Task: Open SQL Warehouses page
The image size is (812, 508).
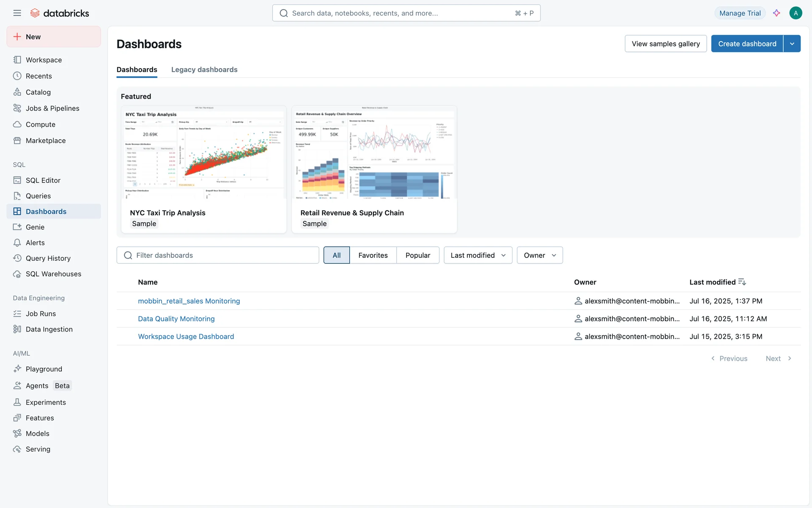Action: [53, 274]
